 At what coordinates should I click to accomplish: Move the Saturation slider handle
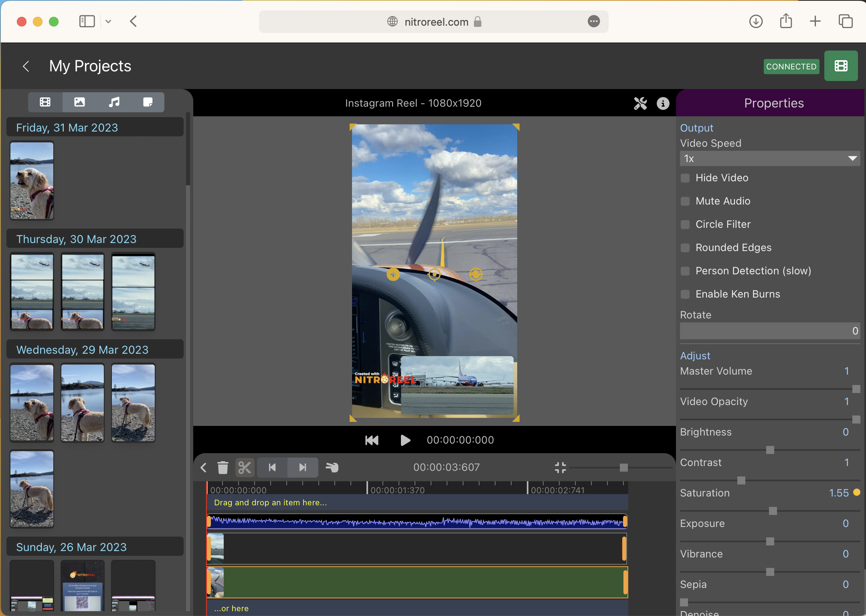pos(773,511)
